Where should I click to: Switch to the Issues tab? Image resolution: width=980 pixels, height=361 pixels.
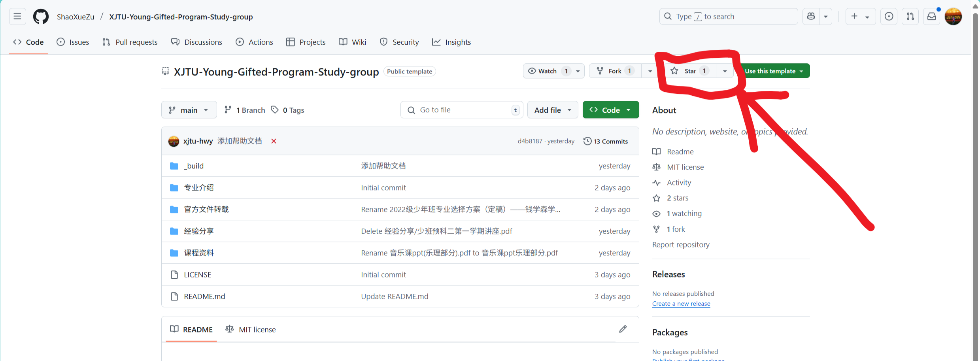click(73, 42)
